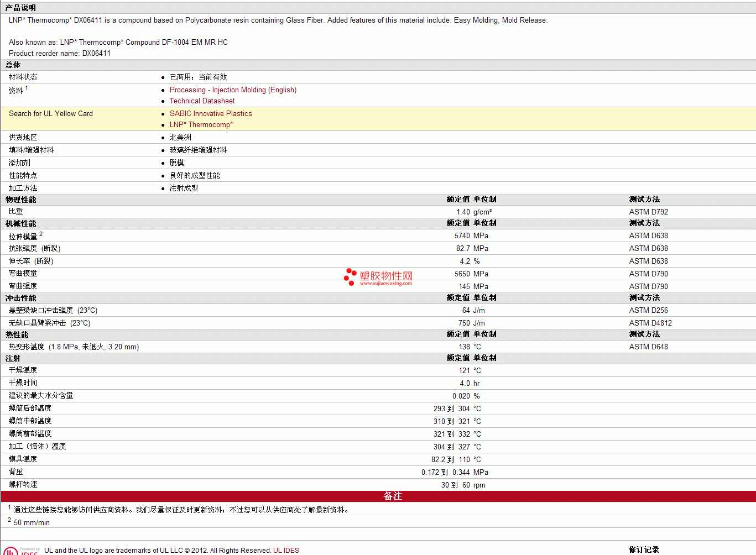
Task: Select the 'Search for UL Yellow Card' label
Action: tap(51, 114)
